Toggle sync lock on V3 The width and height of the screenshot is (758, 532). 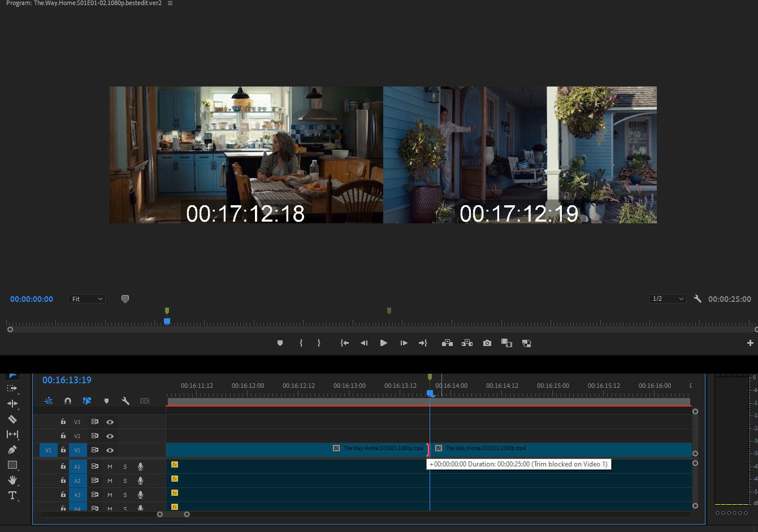coord(95,422)
